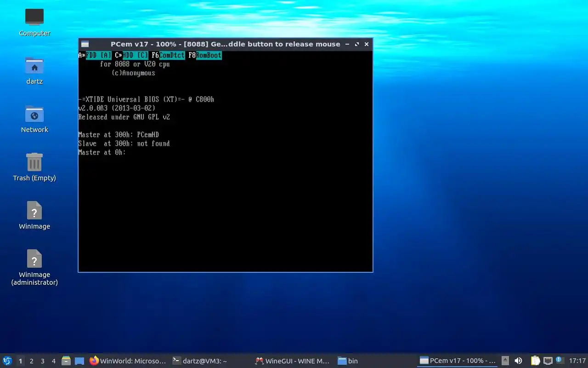Select the WinImage (administrator) desktop shortcut
This screenshot has height=368, width=588.
tap(34, 267)
